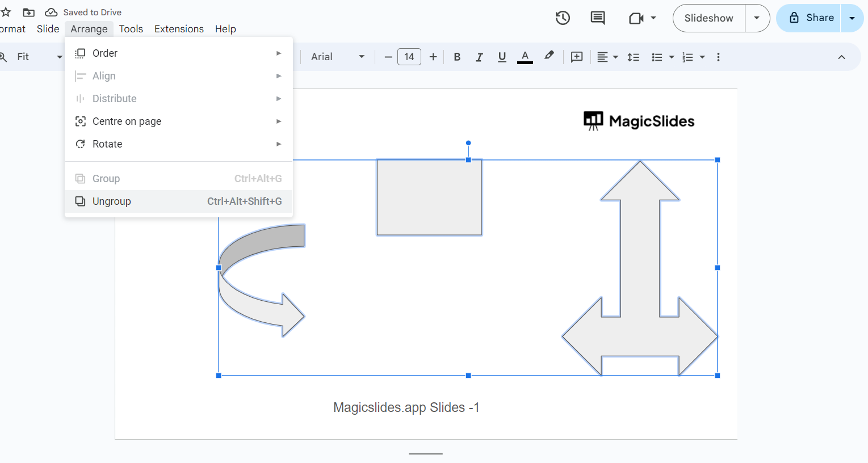The width and height of the screenshot is (868, 463).
Task: Open the comments panel icon
Action: [x=597, y=18]
